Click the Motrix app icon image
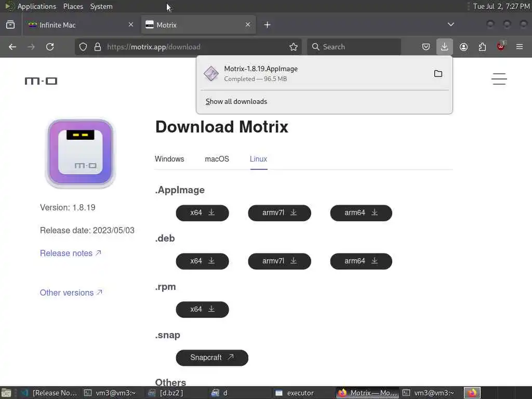Viewport: 532px width, 399px height. point(81,153)
